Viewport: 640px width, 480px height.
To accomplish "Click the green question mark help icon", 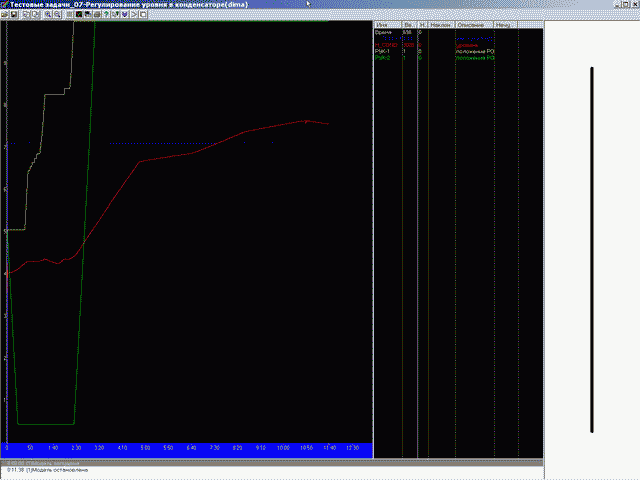I will [x=106, y=15].
